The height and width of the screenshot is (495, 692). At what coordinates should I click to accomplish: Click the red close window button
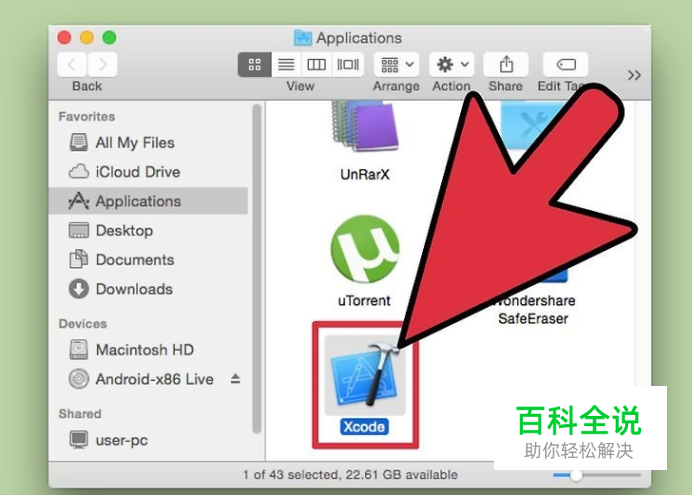[64, 38]
